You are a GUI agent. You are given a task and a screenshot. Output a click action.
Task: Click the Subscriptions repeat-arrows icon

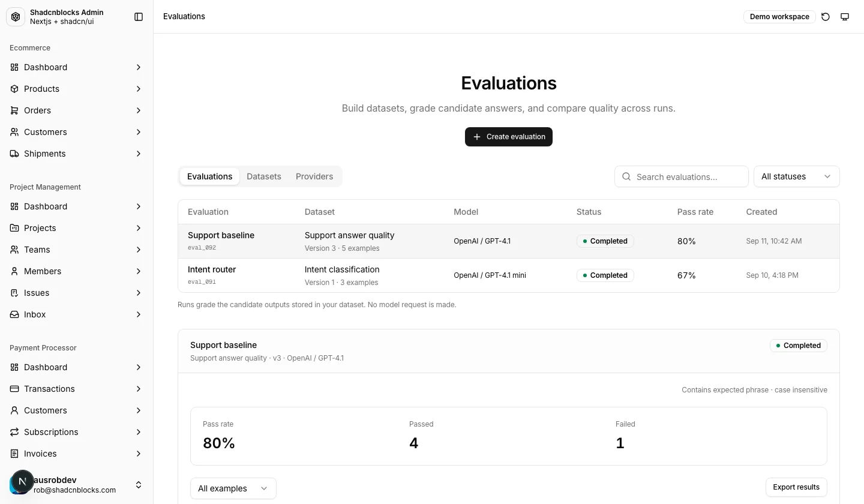tap(14, 432)
